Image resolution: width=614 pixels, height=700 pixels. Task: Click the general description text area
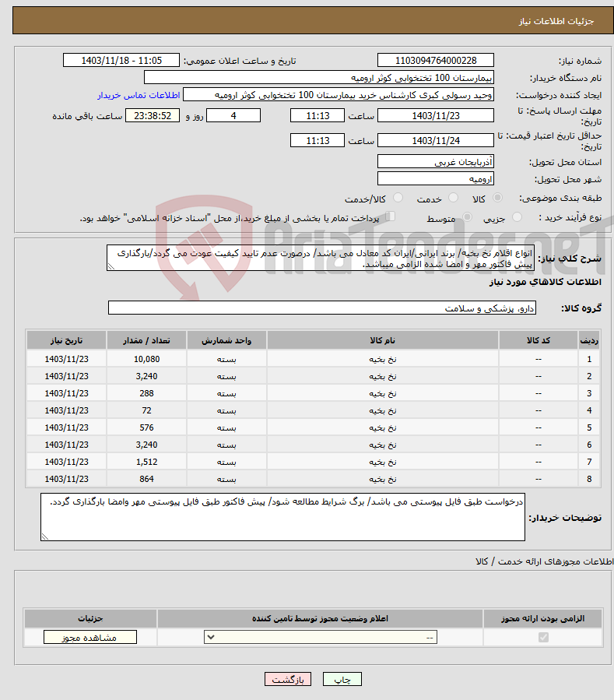pyautogui.click(x=321, y=258)
